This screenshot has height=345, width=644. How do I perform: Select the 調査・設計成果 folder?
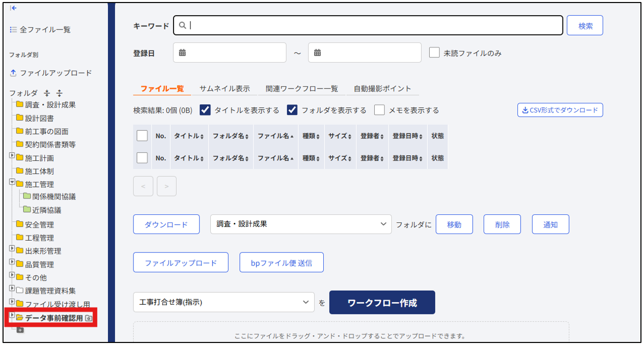46,105
